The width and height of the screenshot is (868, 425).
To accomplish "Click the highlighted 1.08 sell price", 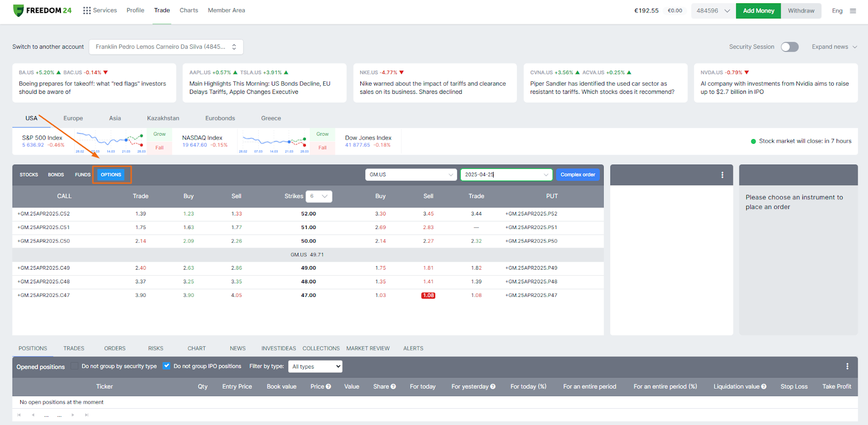I will tap(428, 295).
